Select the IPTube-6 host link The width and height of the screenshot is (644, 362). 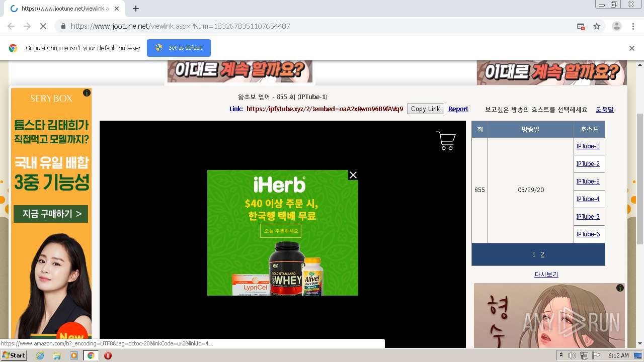pyautogui.click(x=588, y=234)
